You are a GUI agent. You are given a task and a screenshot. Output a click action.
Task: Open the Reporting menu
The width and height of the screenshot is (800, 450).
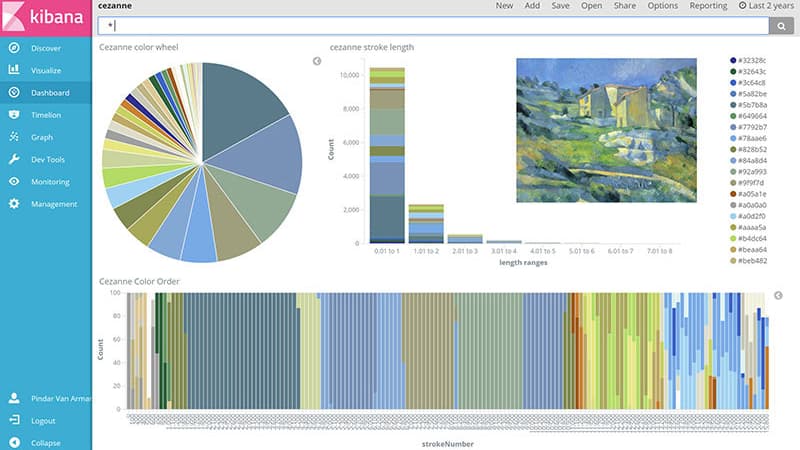tap(708, 6)
